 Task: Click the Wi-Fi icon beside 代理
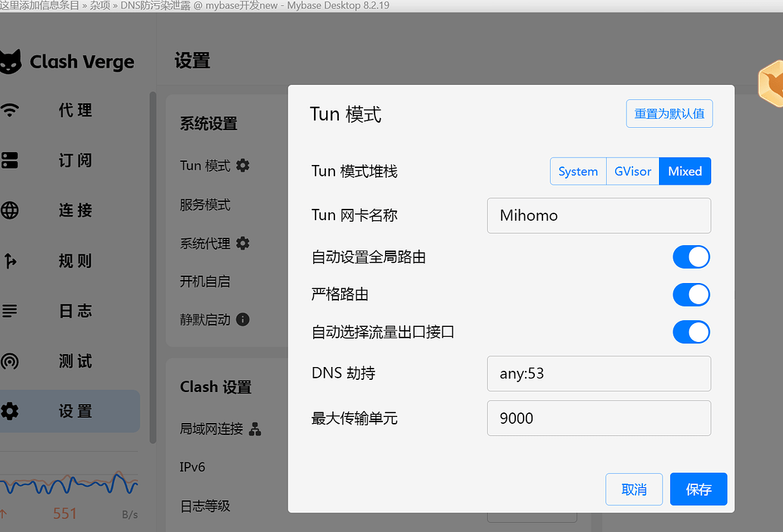click(10, 110)
